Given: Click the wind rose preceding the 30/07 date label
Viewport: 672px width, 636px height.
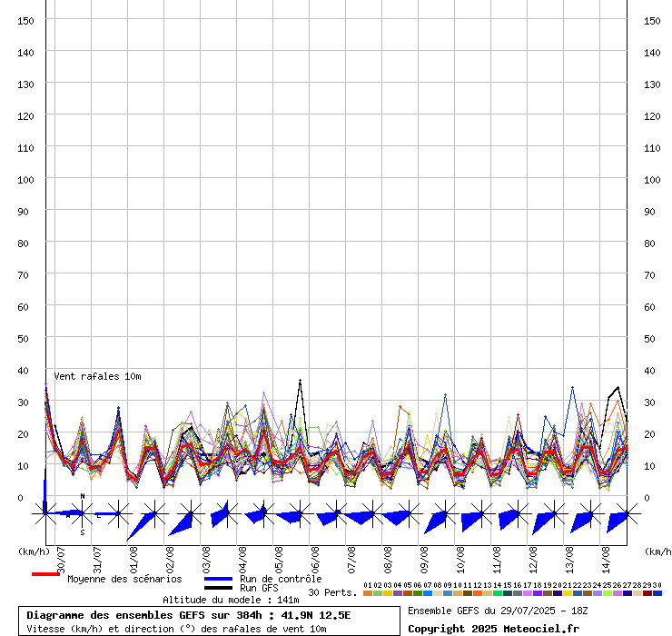Looking at the screenshot, I should 45,513.
